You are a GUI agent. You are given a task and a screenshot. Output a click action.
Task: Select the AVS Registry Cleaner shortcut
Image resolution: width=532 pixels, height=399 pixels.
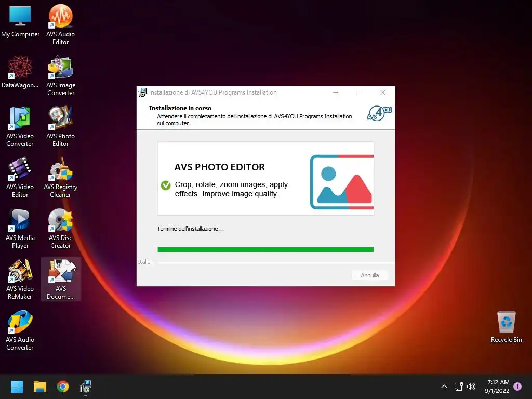60,178
